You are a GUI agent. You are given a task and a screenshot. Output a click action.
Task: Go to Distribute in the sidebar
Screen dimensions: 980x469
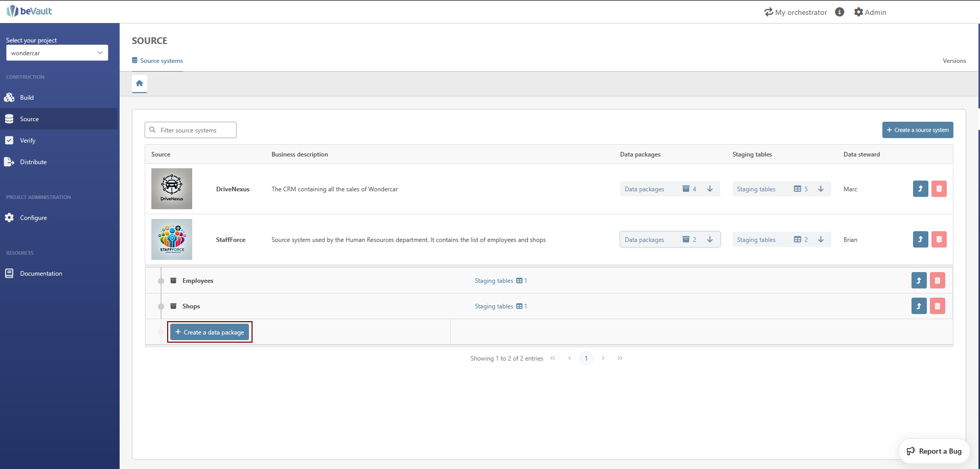coord(33,162)
